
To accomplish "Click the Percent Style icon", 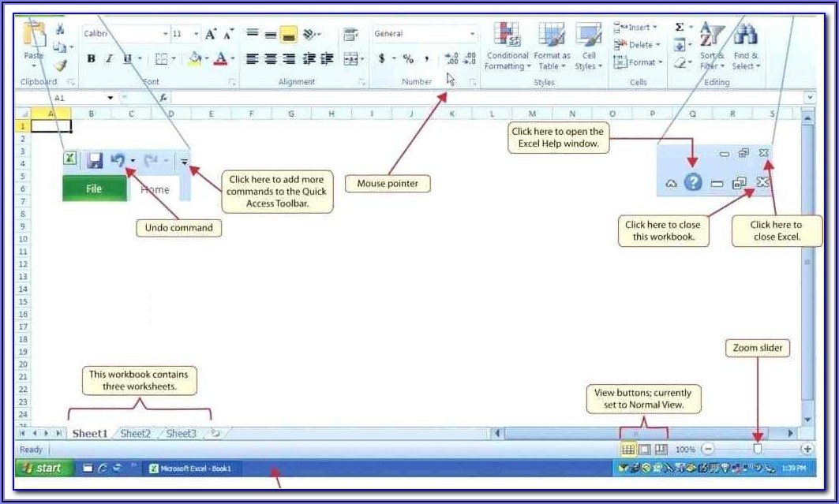I will tap(408, 59).
